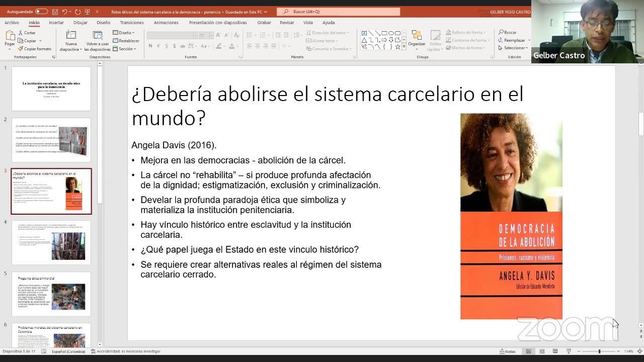This screenshot has width=644, height=362.
Task: Open the font size dropdown
Action: pyautogui.click(x=211, y=35)
